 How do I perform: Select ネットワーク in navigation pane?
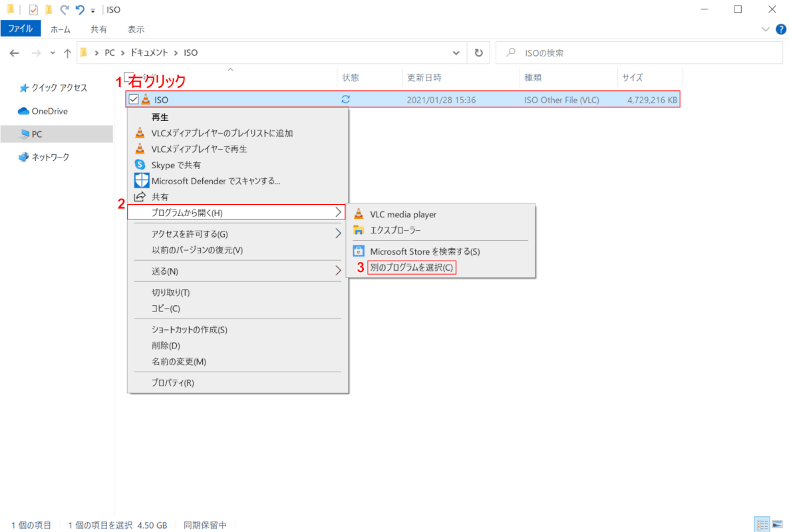click(50, 158)
